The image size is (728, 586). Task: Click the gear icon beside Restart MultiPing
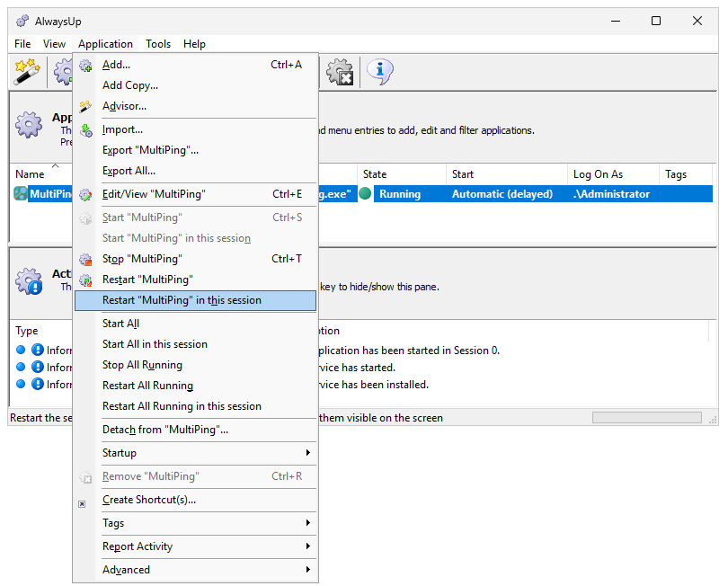85,280
